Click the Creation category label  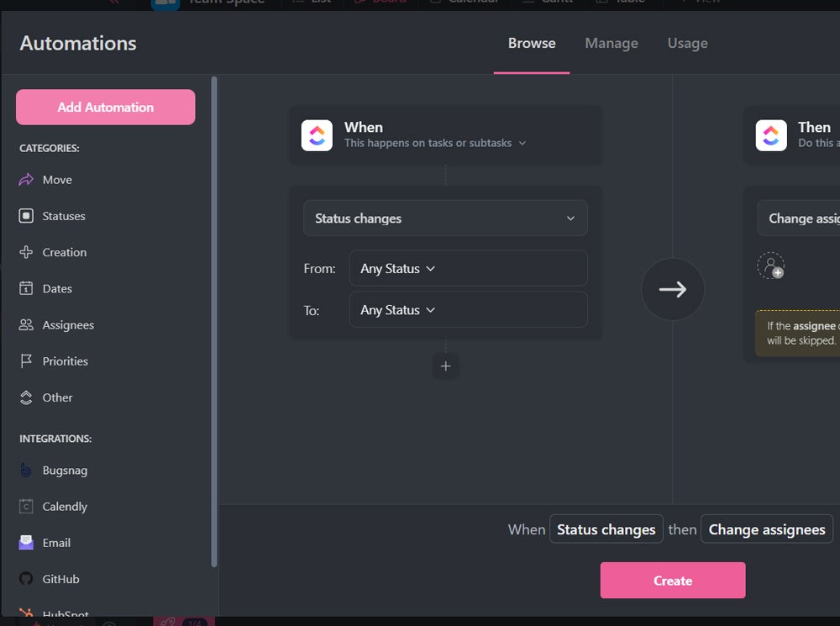[x=65, y=252]
